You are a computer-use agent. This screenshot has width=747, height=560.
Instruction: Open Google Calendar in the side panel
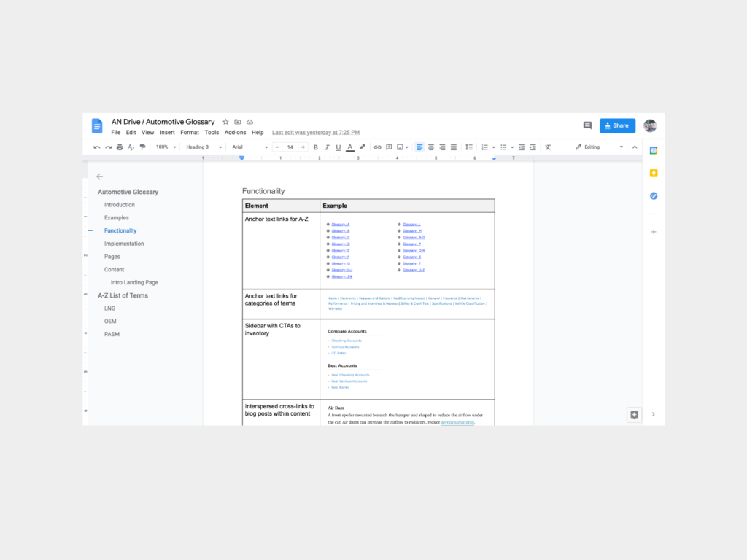click(654, 150)
